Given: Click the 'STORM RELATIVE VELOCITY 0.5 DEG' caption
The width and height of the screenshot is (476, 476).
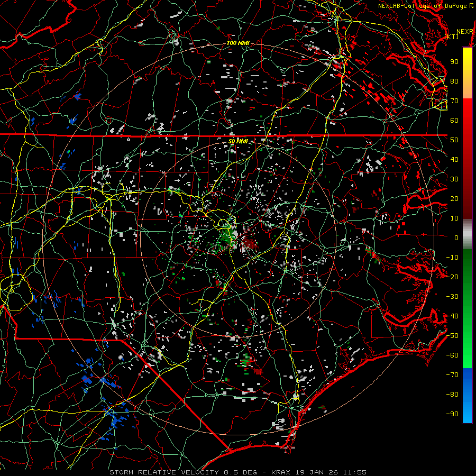Looking at the screenshot, I should coord(183,472).
